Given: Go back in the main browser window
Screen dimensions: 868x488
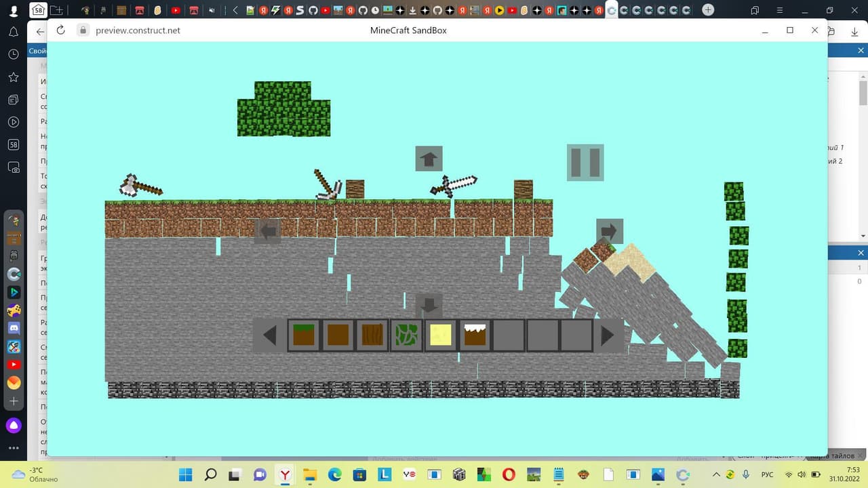Looking at the screenshot, I should (40, 32).
